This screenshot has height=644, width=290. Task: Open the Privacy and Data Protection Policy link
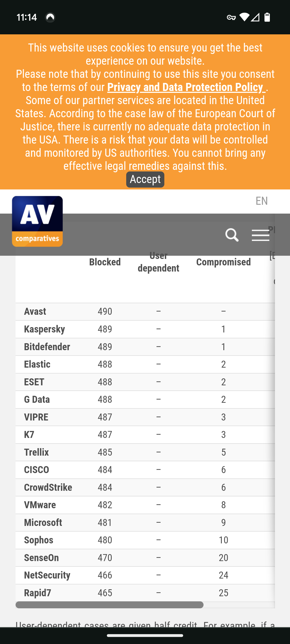point(186,87)
